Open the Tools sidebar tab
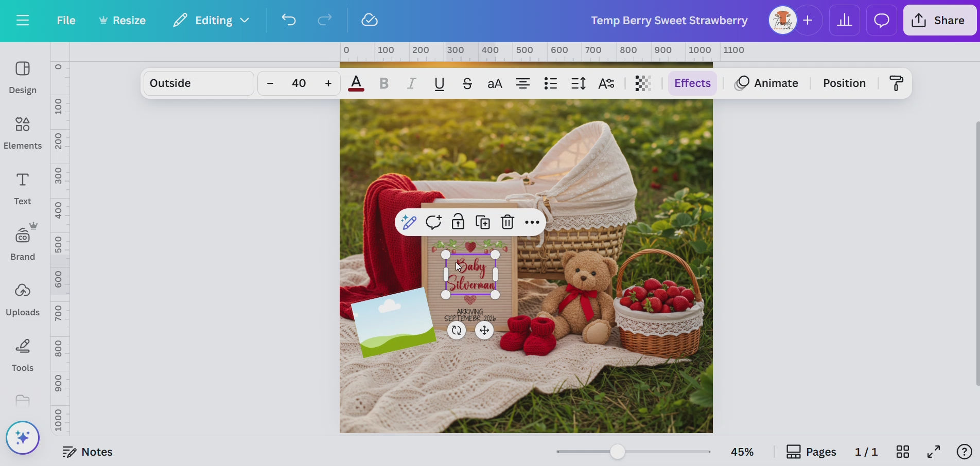The width and height of the screenshot is (980, 466). [x=23, y=355]
